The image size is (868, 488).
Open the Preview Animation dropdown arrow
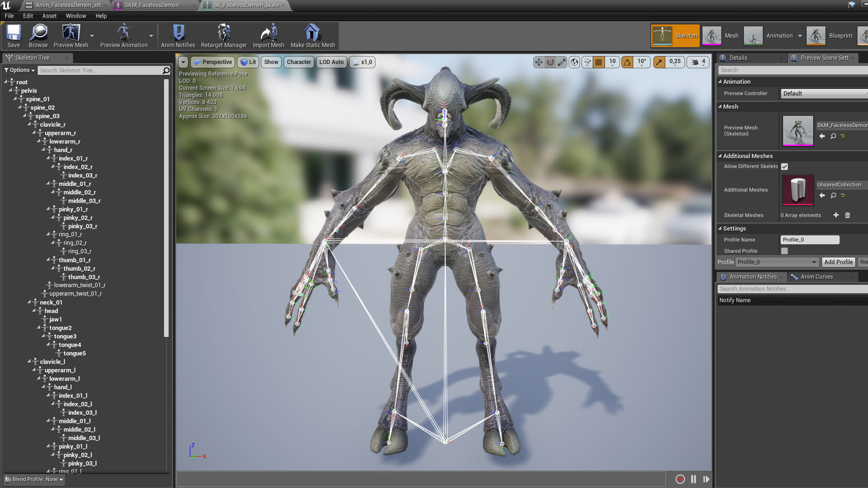point(151,36)
